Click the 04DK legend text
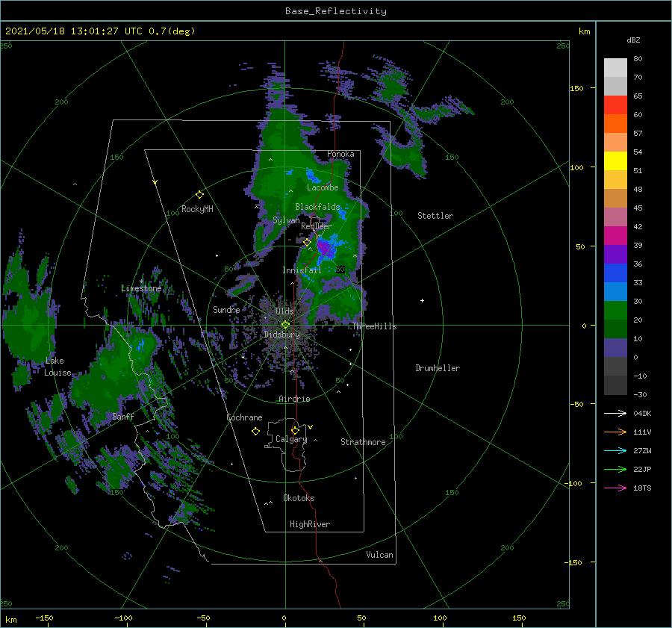Viewport: 672px width, 628px height. 642,414
